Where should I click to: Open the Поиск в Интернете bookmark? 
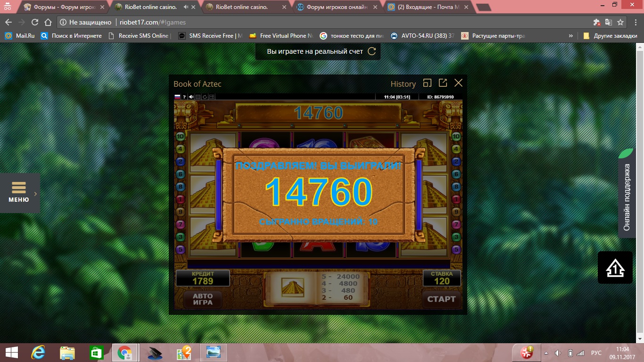pos(71,36)
